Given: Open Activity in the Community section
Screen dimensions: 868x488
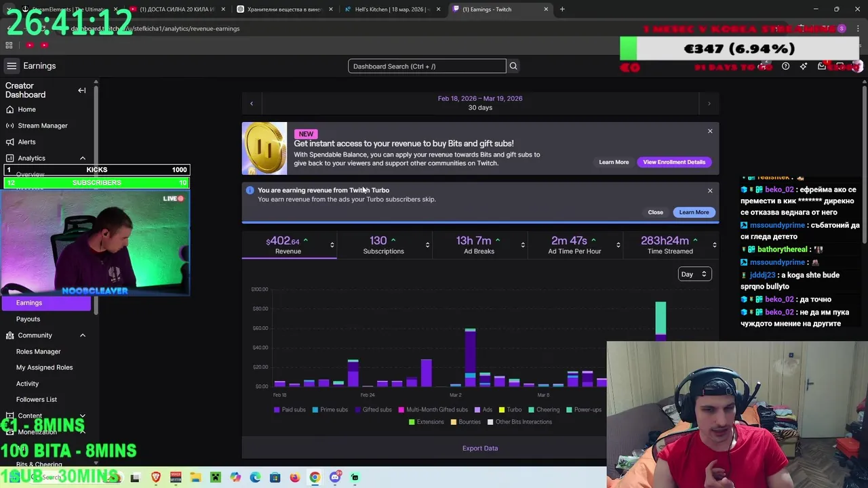Looking at the screenshot, I should 27,384.
